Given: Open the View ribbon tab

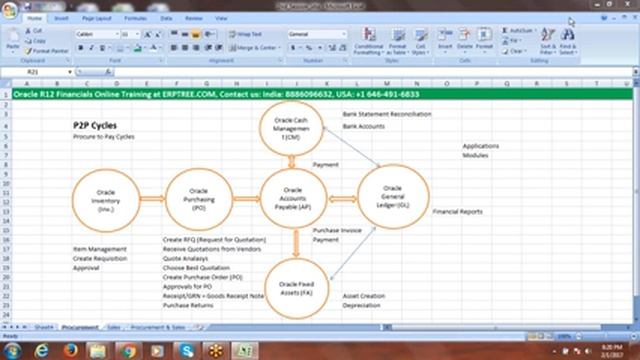Looking at the screenshot, I should tap(221, 18).
